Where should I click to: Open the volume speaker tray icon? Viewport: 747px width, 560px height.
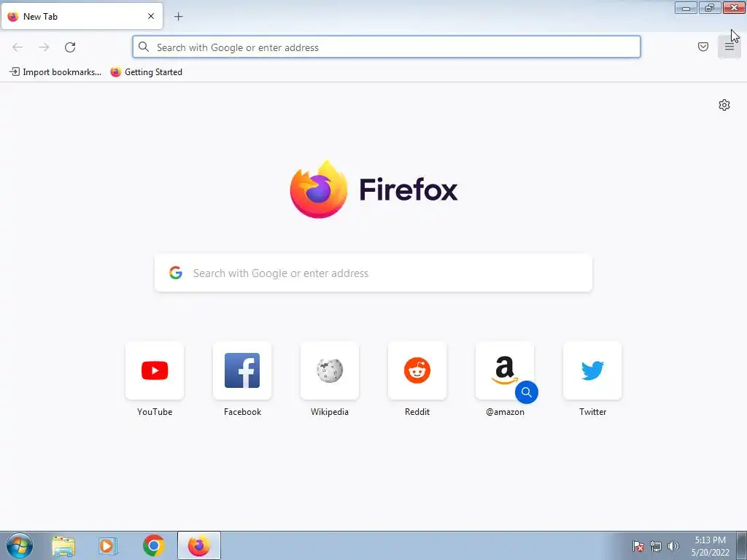point(673,546)
